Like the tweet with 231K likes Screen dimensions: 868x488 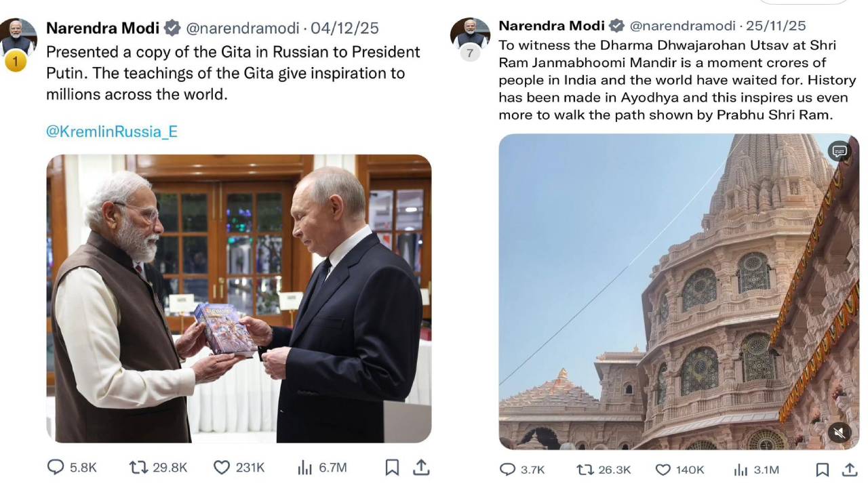coord(222,467)
